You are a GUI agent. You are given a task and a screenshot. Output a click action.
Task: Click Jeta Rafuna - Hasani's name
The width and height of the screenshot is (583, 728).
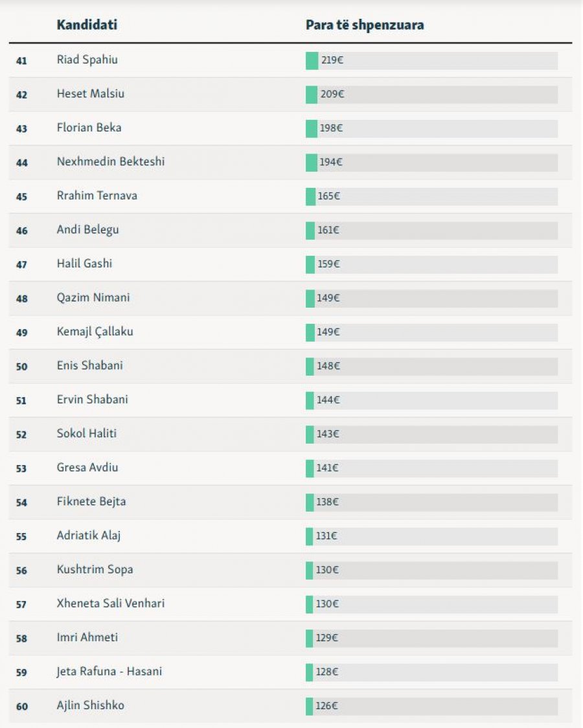pyautogui.click(x=109, y=672)
